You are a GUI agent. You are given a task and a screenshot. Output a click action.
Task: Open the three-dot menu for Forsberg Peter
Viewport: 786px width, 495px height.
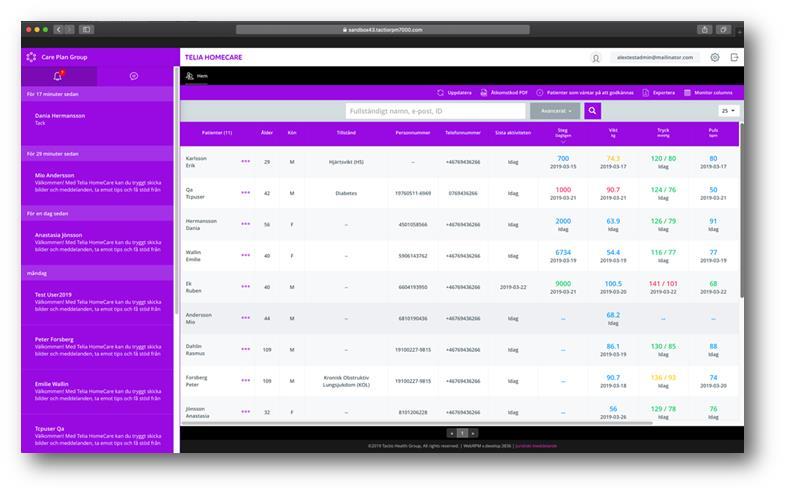coord(246,380)
